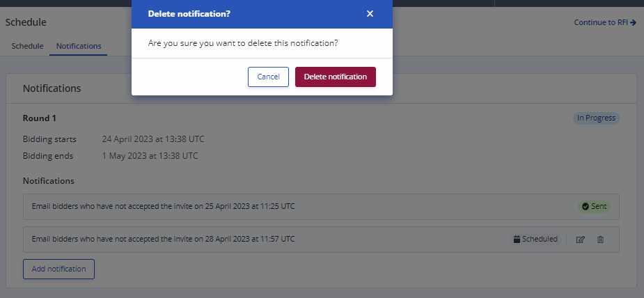Click the Round 1 heading
The width and height of the screenshot is (644, 298).
click(40, 118)
